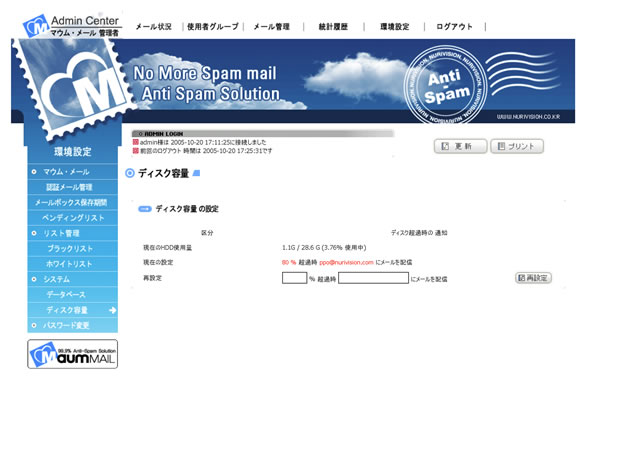Open the メール管理 menu
This screenshot has height=452, width=640.
(x=271, y=27)
